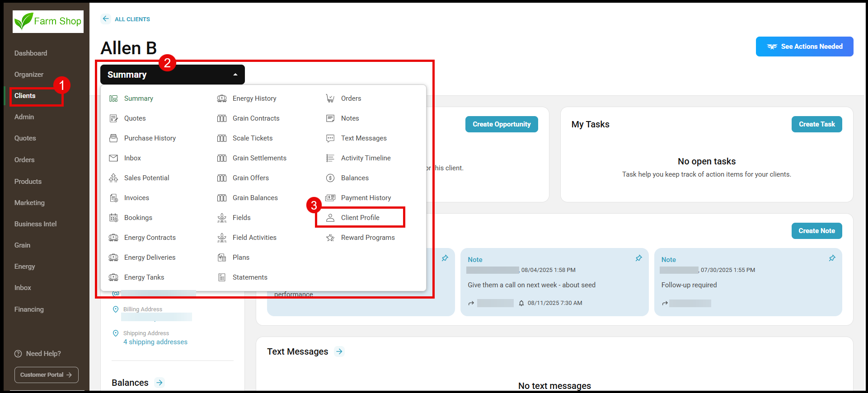Pin the 08/04/2025 note
868x393 pixels.
click(x=638, y=258)
